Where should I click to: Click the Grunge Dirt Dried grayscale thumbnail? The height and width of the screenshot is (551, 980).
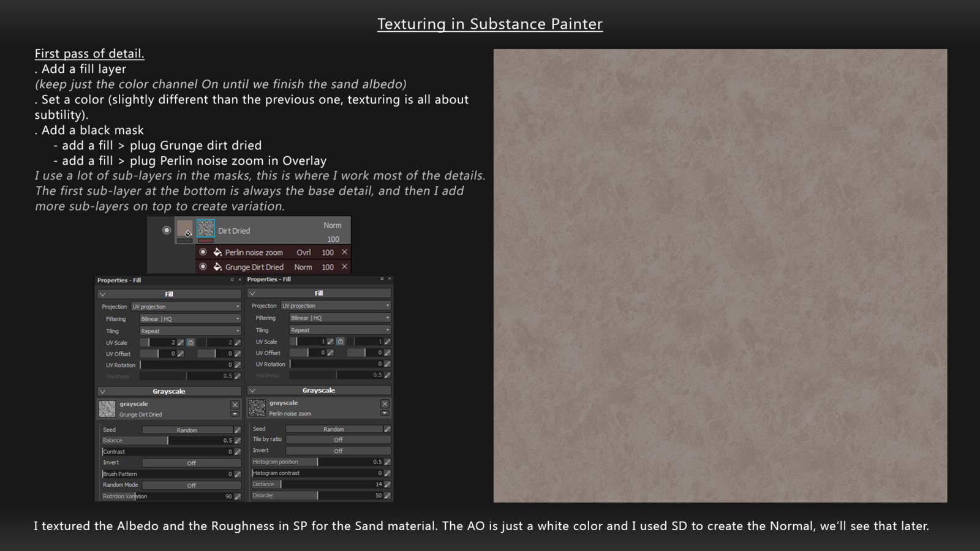(107, 409)
